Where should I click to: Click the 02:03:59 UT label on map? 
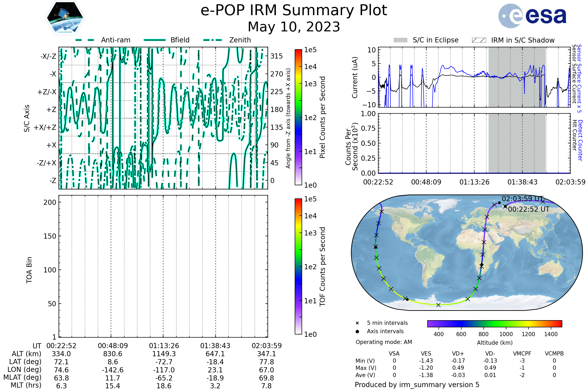coord(523,199)
